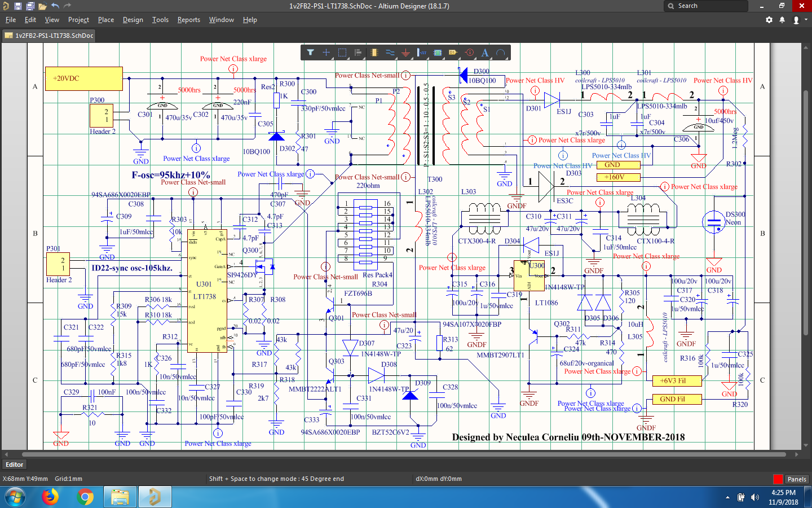Select the Move Object cross-arrow tool
Image resolution: width=812 pixels, height=508 pixels.
point(326,52)
